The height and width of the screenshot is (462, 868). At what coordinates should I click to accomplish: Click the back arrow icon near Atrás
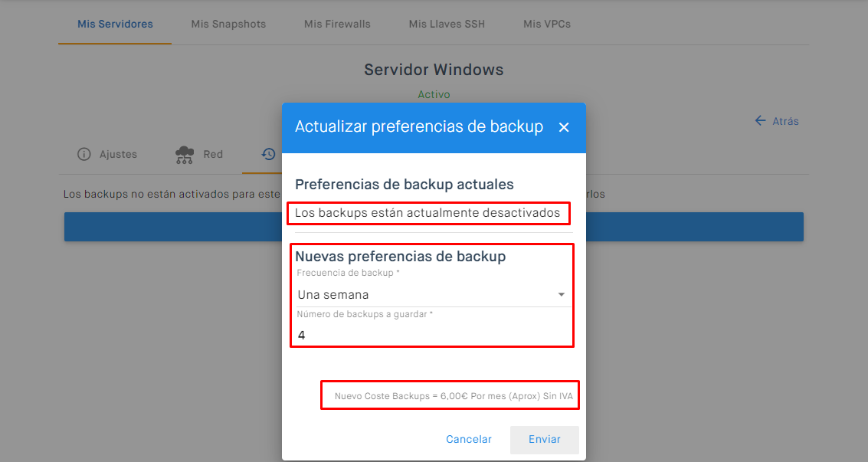760,121
